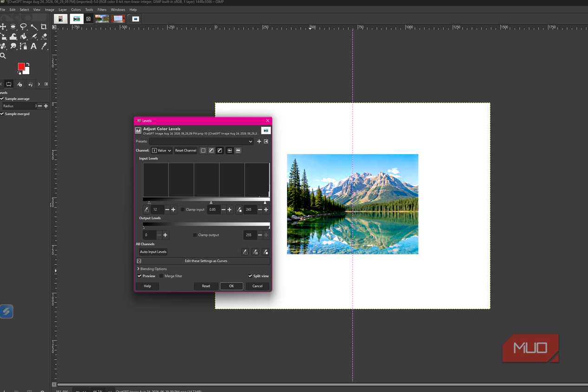Pick black point for Value channel
Image resolution: width=588 pixels, height=392 pixels.
click(147, 209)
